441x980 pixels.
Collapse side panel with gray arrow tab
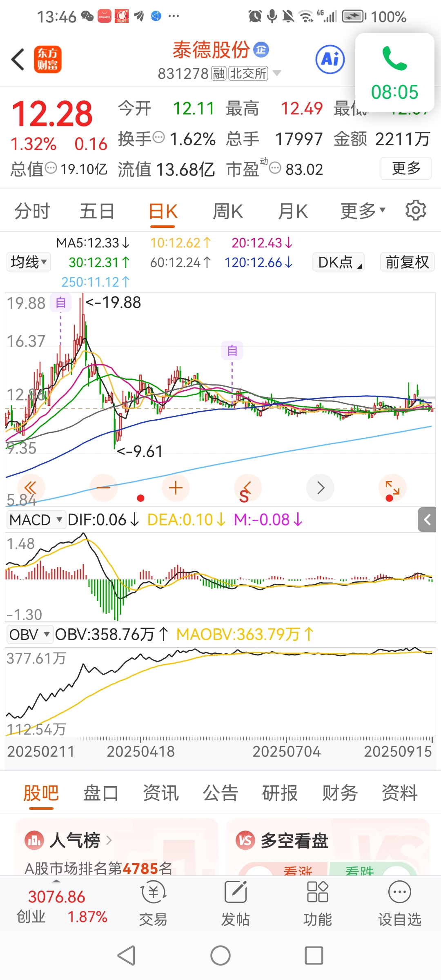click(x=427, y=520)
